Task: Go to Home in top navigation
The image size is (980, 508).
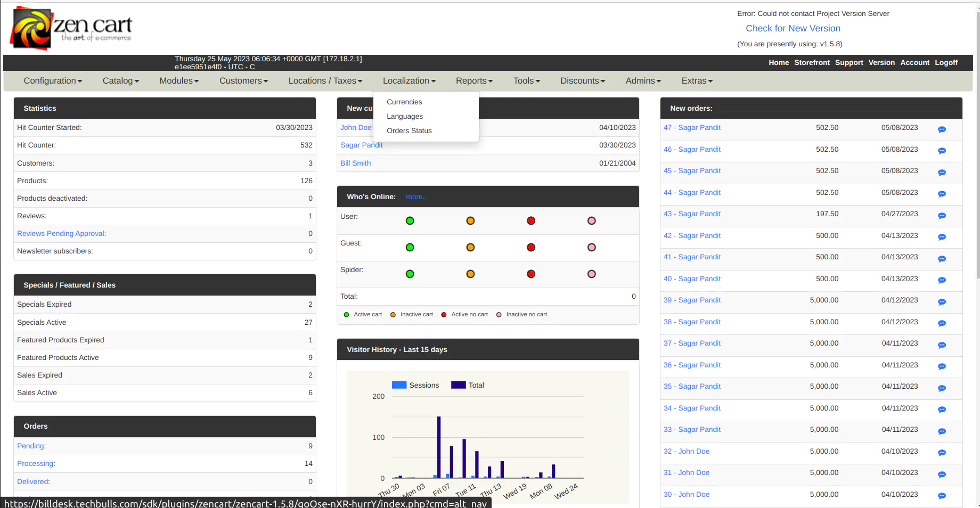Action: pos(779,62)
